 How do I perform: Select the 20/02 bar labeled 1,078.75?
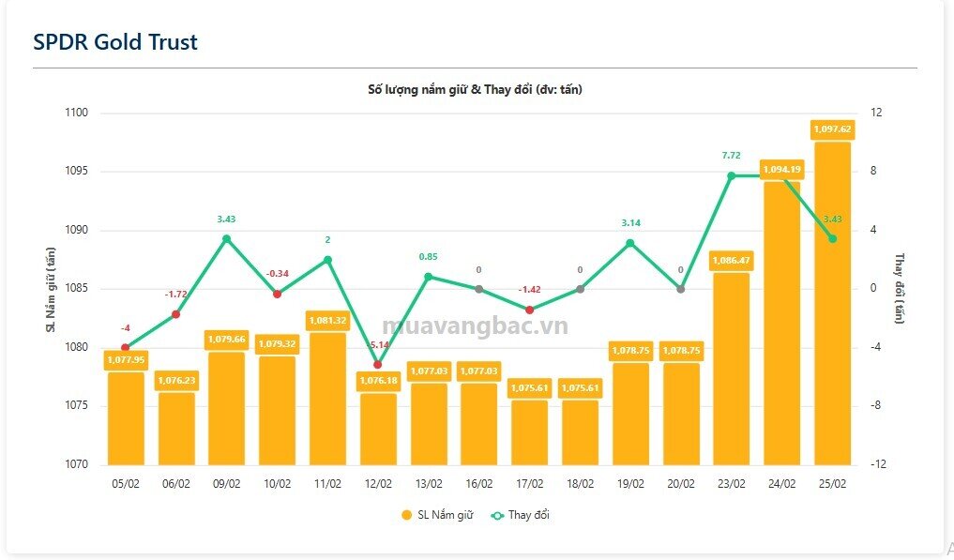point(681,415)
